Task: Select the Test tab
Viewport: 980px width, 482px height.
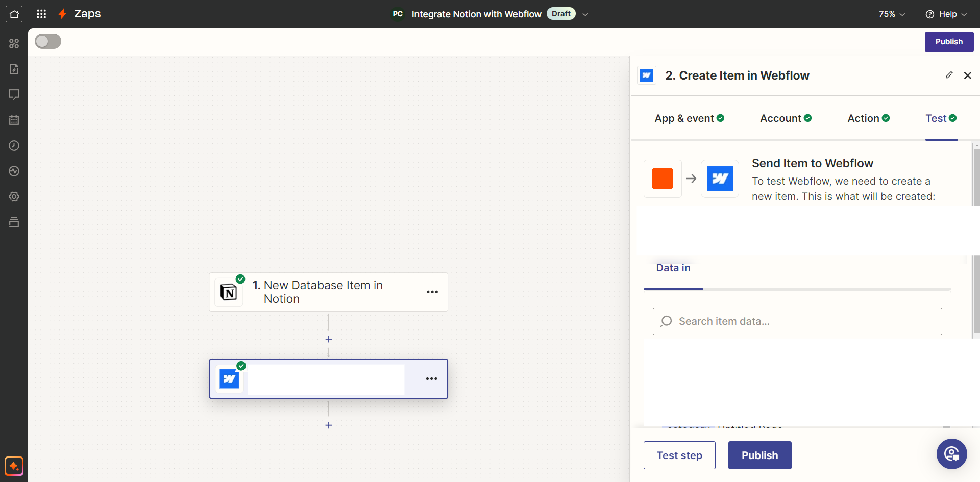Action: click(941, 118)
